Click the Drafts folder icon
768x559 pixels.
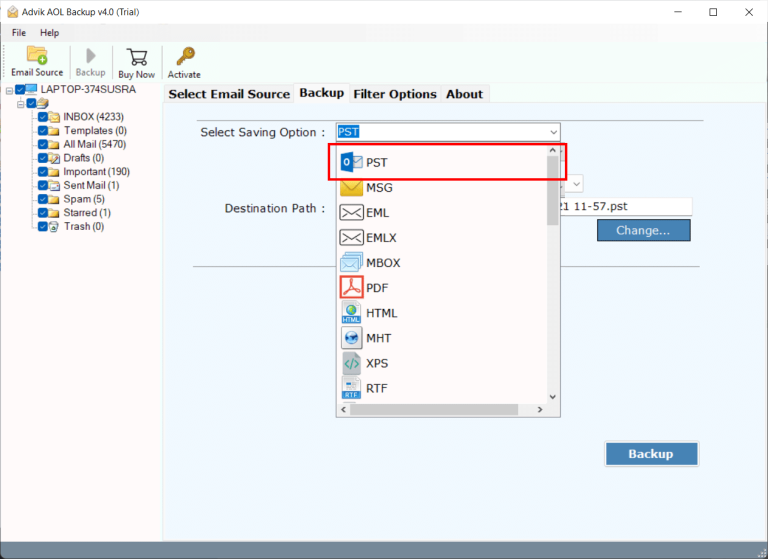tap(54, 158)
